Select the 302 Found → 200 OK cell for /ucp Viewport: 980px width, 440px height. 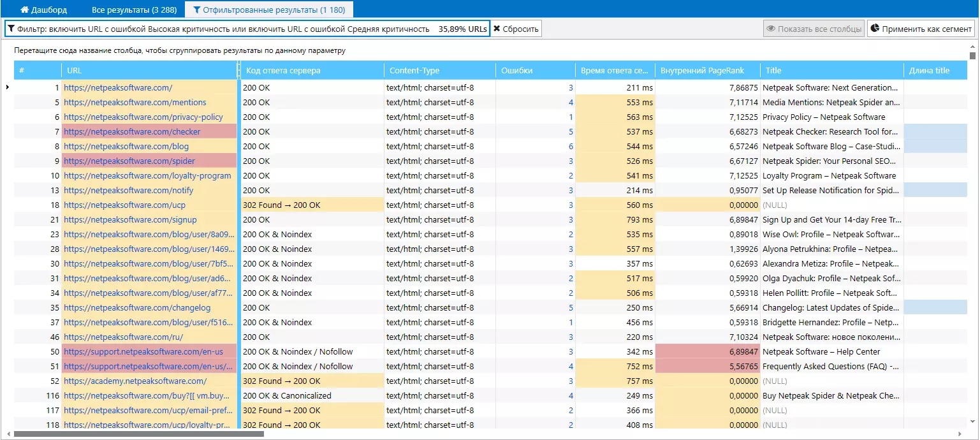312,205
